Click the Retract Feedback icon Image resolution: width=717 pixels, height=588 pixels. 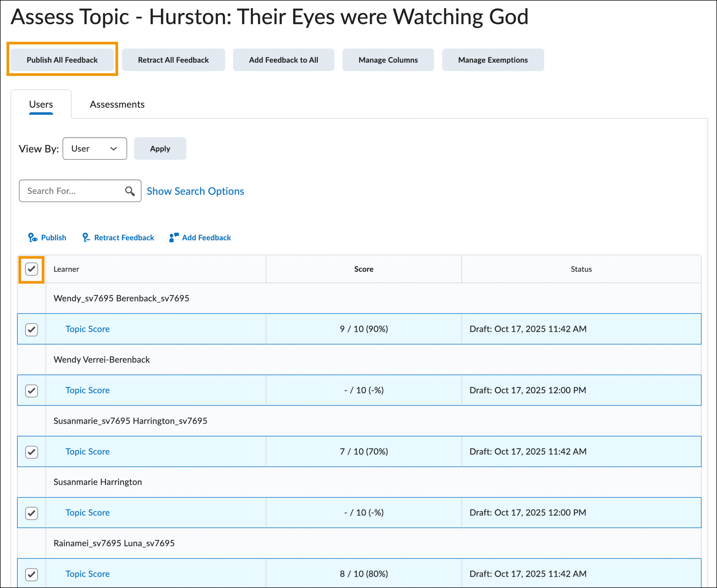pos(86,238)
